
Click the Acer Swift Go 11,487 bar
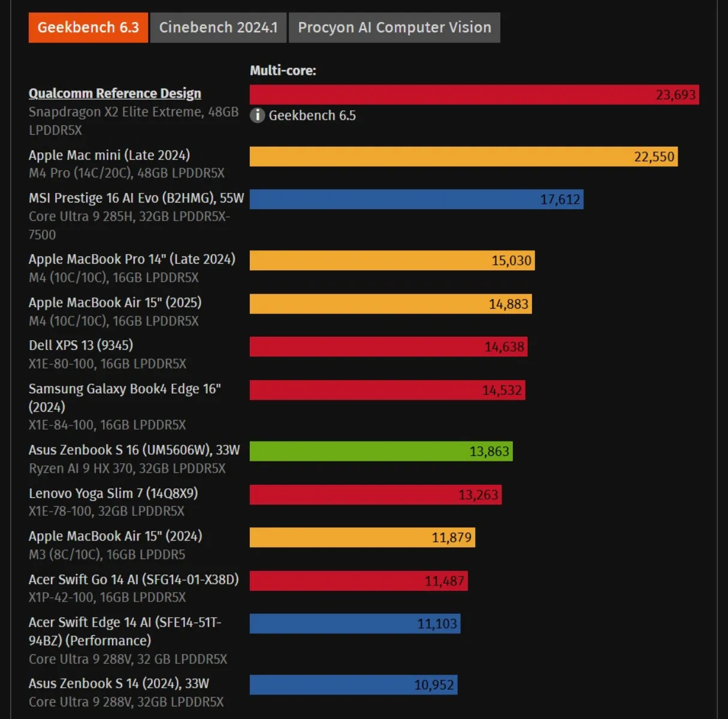[358, 581]
